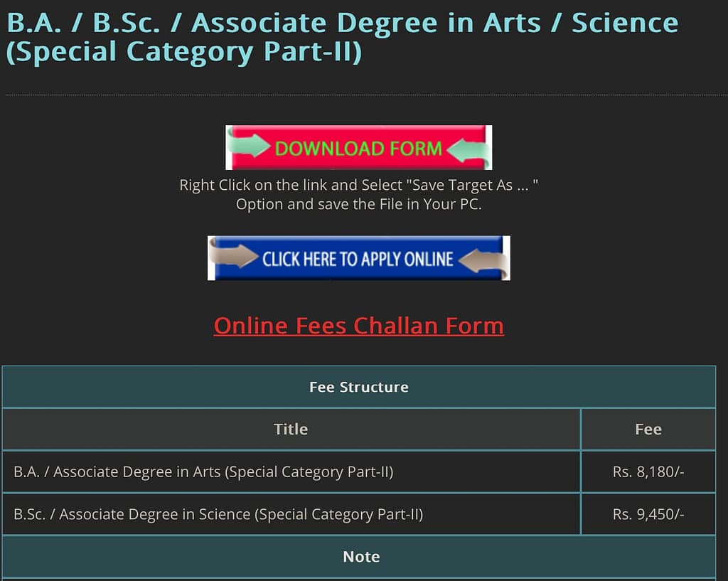Click the green DOWNLOAD FORM banner text
This screenshot has height=581, width=728.
[358, 149]
